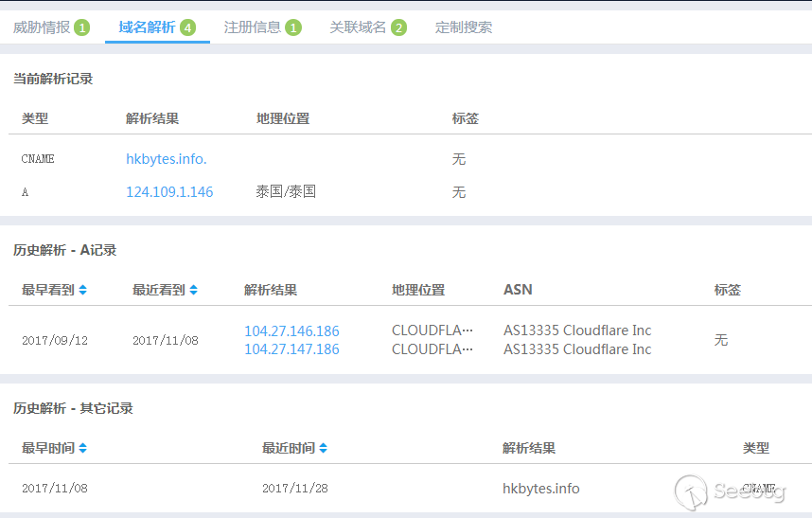Click hkbytes.info in history other records
Image resolution: width=812 pixels, height=518 pixels.
(x=541, y=489)
